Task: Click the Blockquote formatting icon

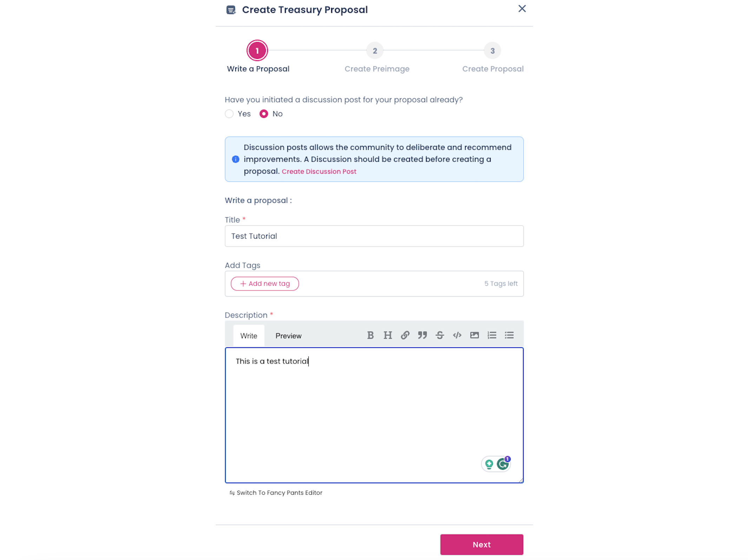Action: (422, 335)
